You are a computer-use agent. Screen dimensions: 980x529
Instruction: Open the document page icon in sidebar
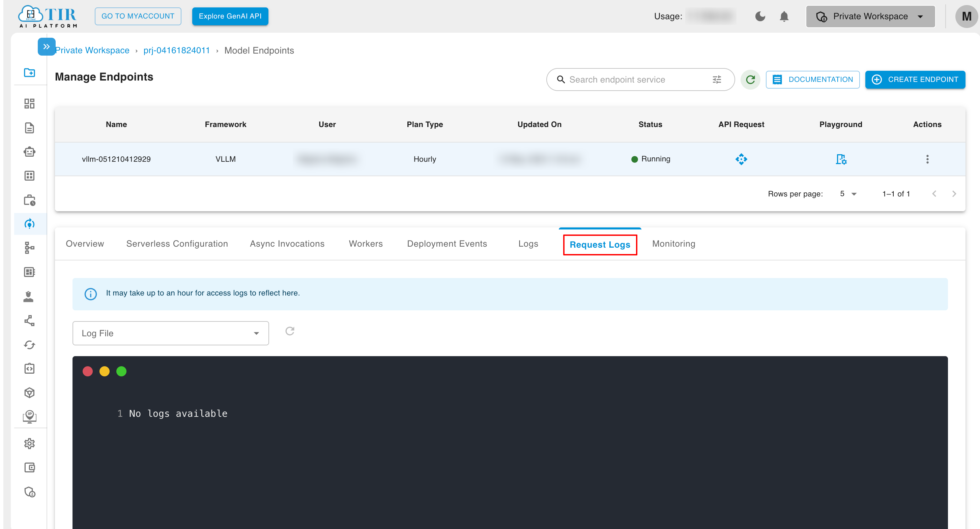29,128
